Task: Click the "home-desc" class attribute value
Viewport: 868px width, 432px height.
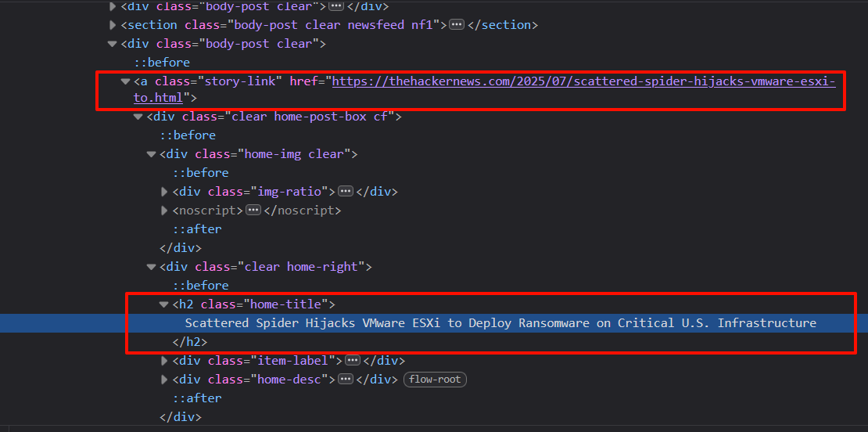Action: 291,380
